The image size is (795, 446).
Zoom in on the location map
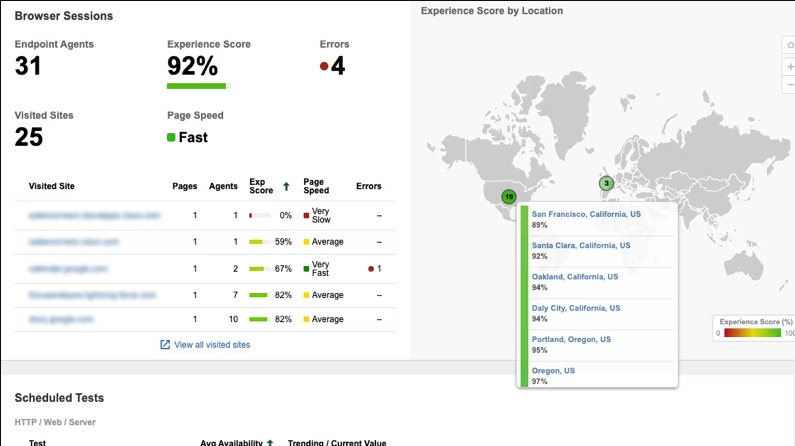coord(789,66)
